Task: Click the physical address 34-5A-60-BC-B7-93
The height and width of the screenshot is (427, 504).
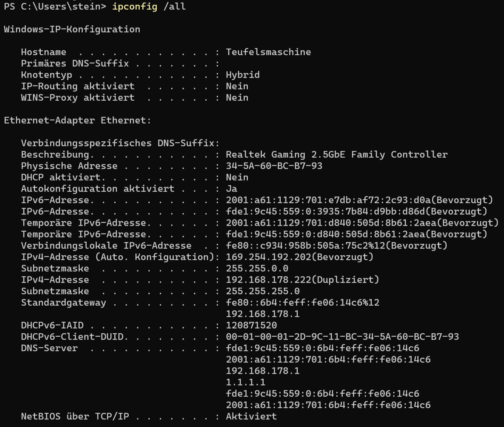Action: 274,166
